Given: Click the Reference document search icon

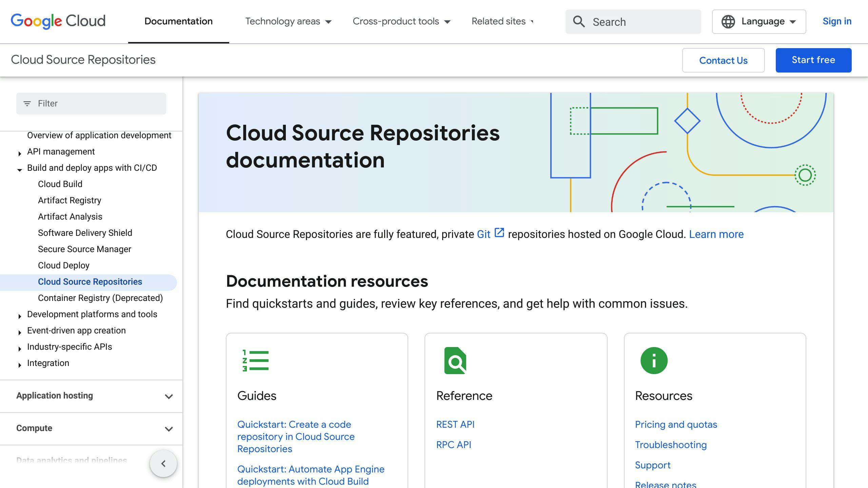Looking at the screenshot, I should [x=455, y=361].
